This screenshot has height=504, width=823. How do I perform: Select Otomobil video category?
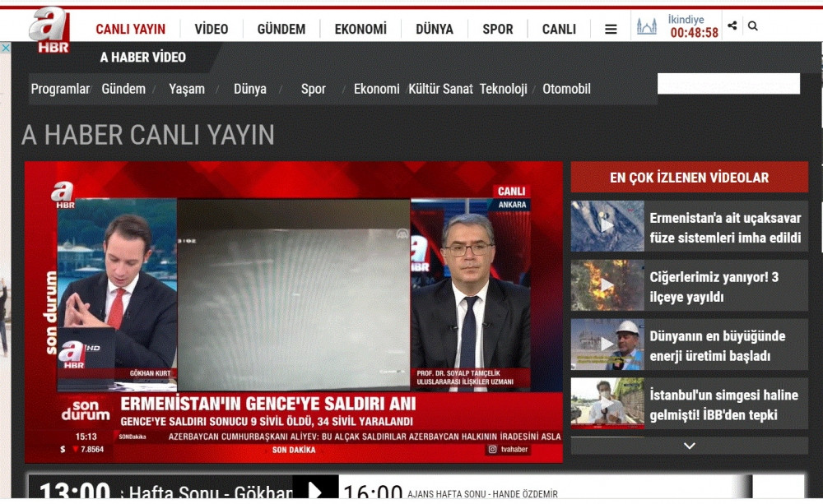point(566,89)
